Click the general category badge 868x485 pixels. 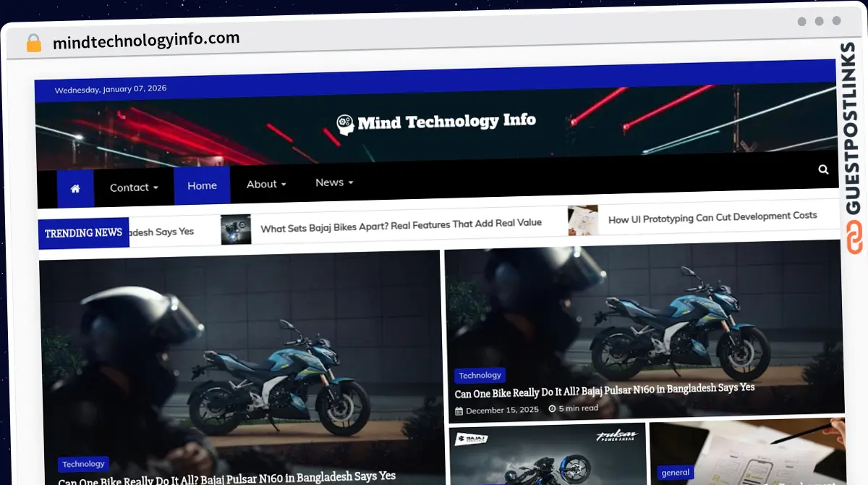click(675, 472)
